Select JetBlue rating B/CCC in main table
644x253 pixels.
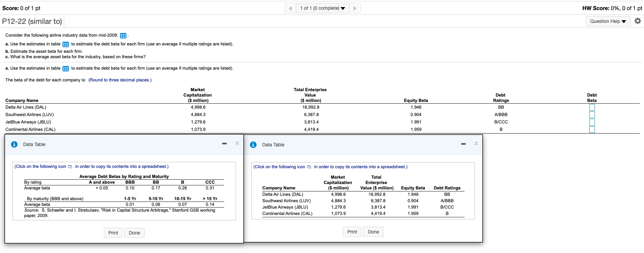501,122
